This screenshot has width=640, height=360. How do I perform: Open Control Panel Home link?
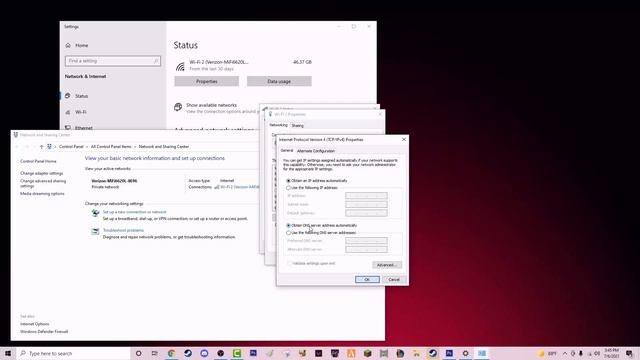[x=38, y=161]
